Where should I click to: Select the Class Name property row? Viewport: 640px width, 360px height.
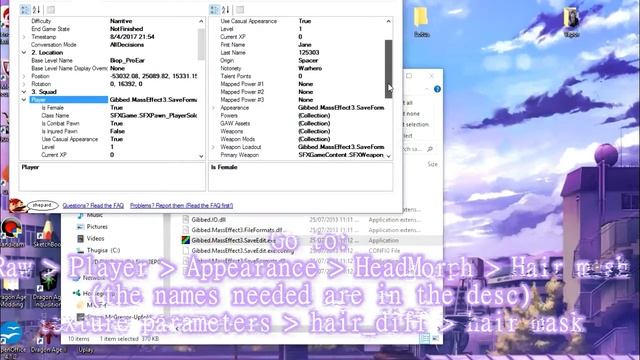(x=112, y=116)
